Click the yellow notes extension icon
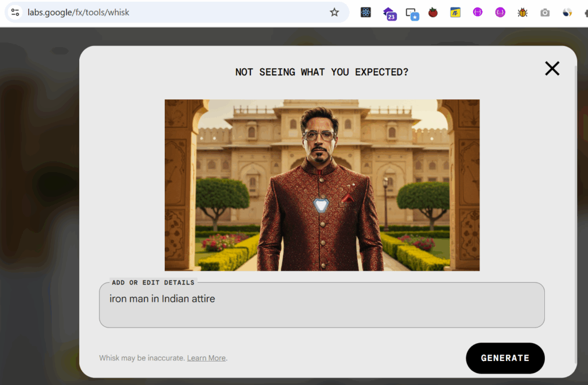This screenshot has width=588, height=385. point(455,12)
